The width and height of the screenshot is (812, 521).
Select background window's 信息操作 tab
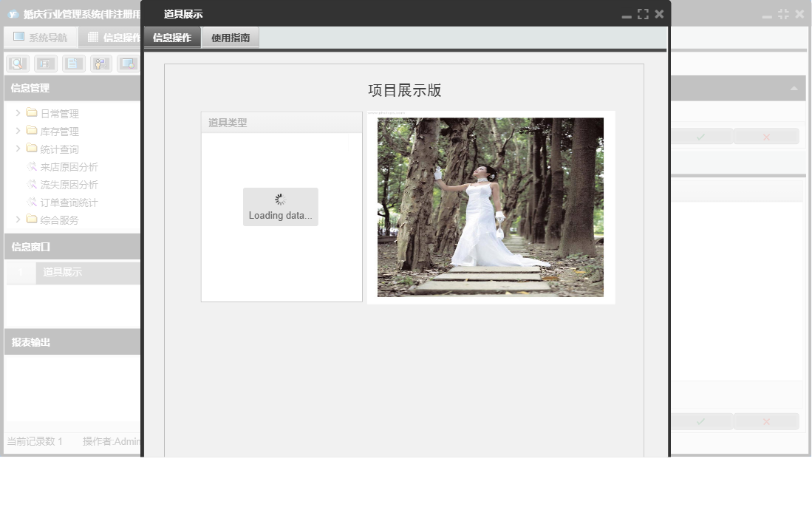click(112, 37)
